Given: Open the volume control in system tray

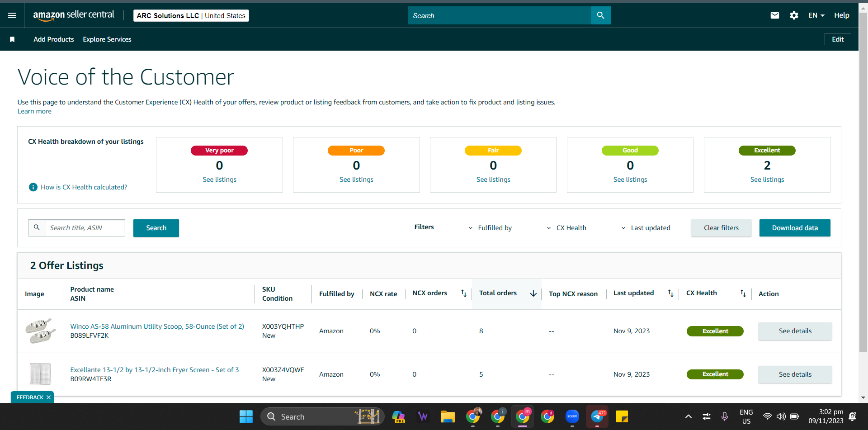Looking at the screenshot, I should (x=781, y=416).
